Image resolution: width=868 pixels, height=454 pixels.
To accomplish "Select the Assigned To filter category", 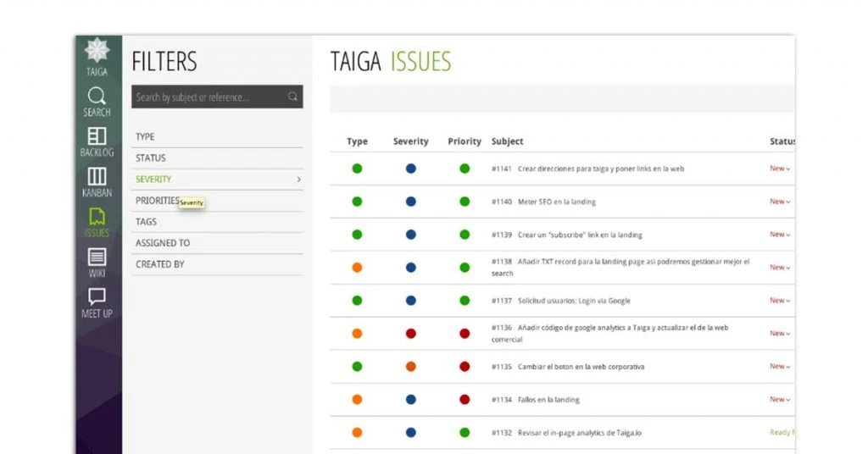I will point(163,243).
